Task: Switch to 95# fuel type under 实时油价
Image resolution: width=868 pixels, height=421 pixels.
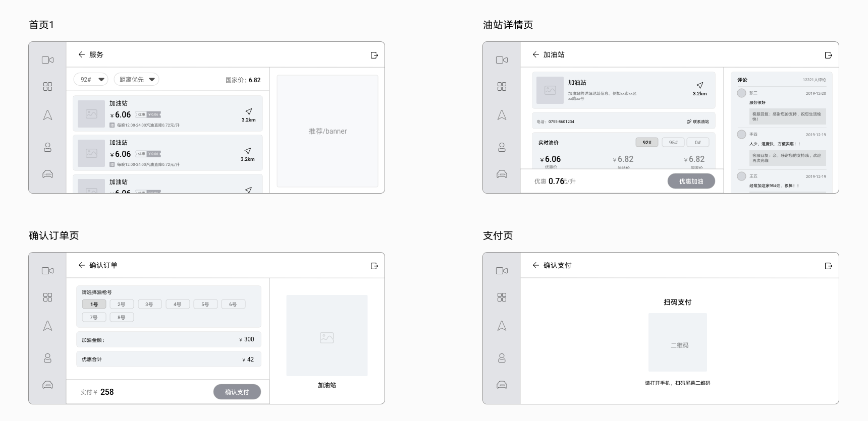Action: tap(673, 143)
